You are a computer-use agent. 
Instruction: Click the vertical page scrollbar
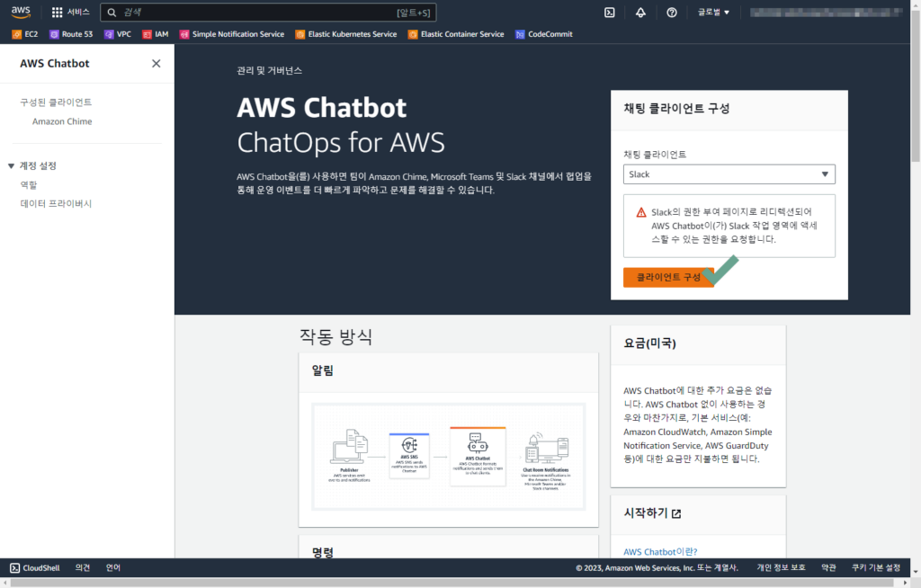coord(916,88)
